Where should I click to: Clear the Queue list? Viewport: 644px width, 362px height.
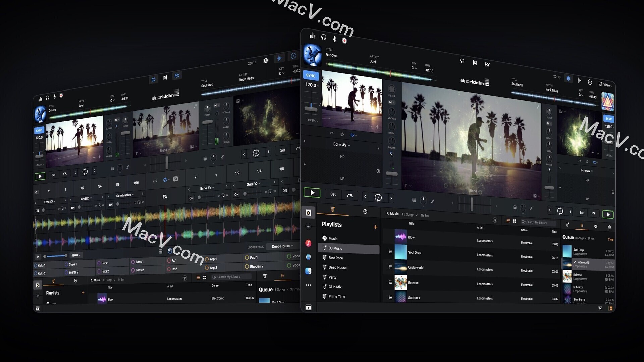click(611, 239)
